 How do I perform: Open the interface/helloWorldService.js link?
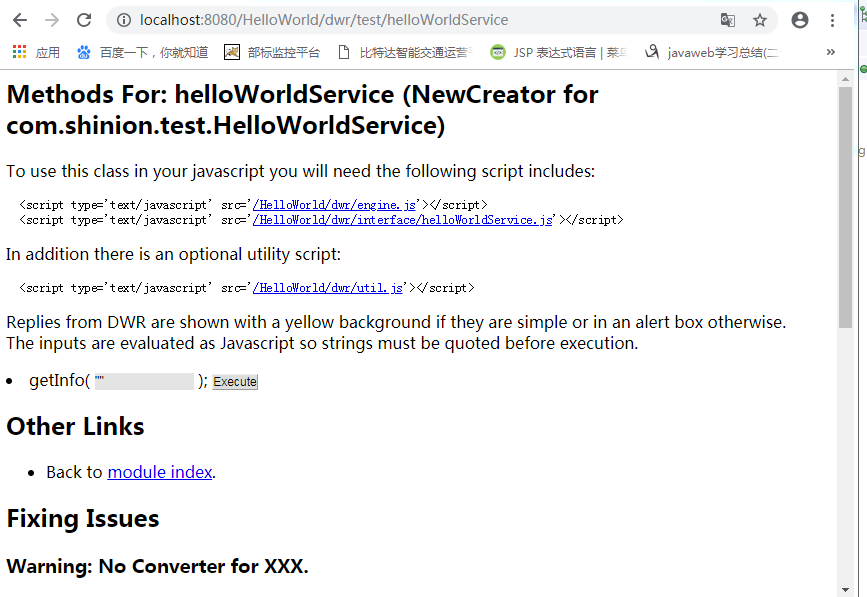coord(403,220)
